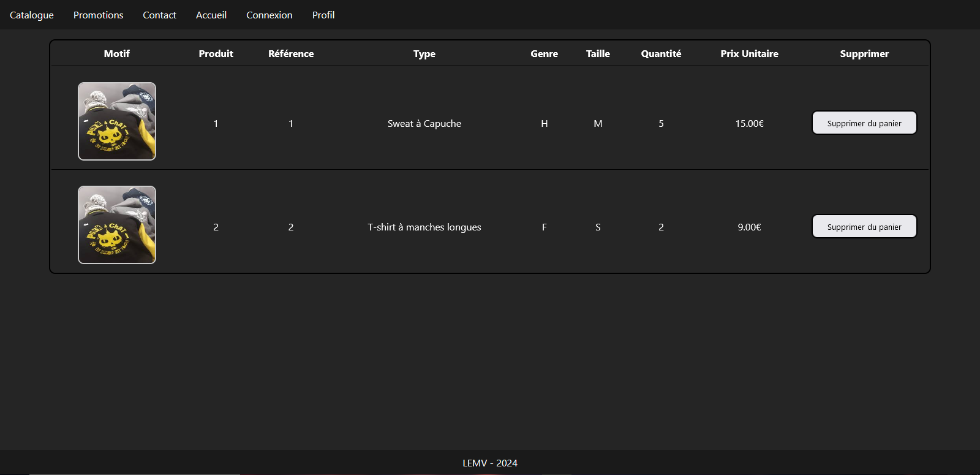Go to the Promotions page
This screenshot has width=980, height=475.
coord(98,15)
